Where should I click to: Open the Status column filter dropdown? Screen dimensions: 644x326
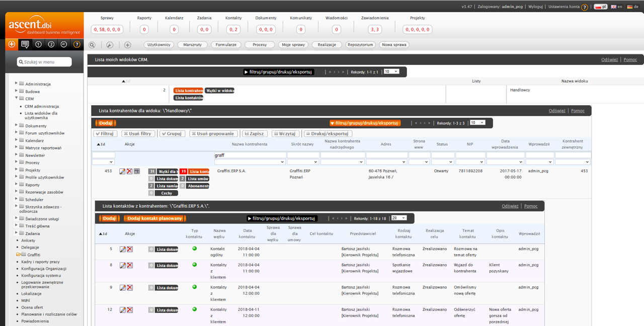443,162
